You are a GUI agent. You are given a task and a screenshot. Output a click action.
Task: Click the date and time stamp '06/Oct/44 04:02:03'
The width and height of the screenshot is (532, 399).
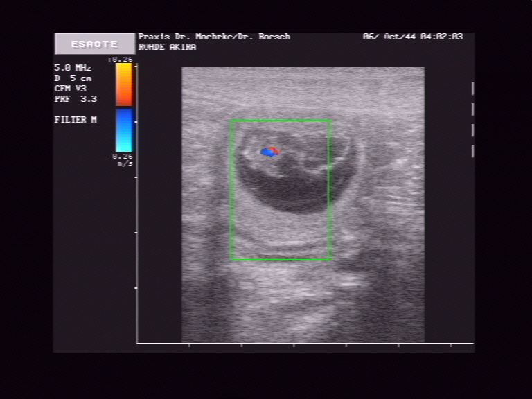pyautogui.click(x=413, y=37)
